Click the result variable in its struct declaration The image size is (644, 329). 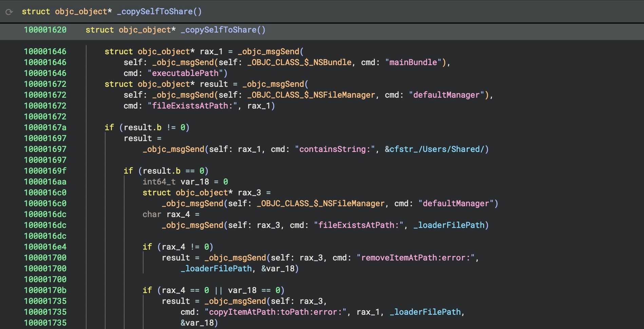click(x=213, y=84)
